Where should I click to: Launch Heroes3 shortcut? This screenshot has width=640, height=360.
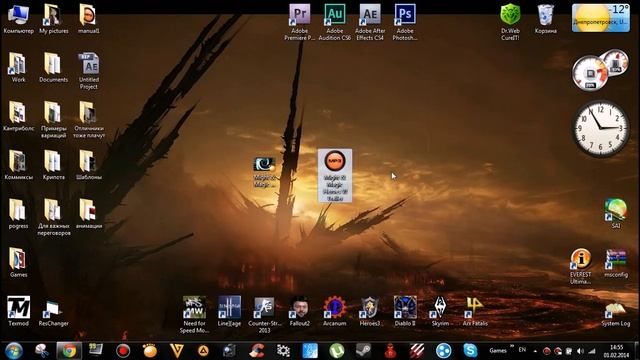tap(370, 311)
